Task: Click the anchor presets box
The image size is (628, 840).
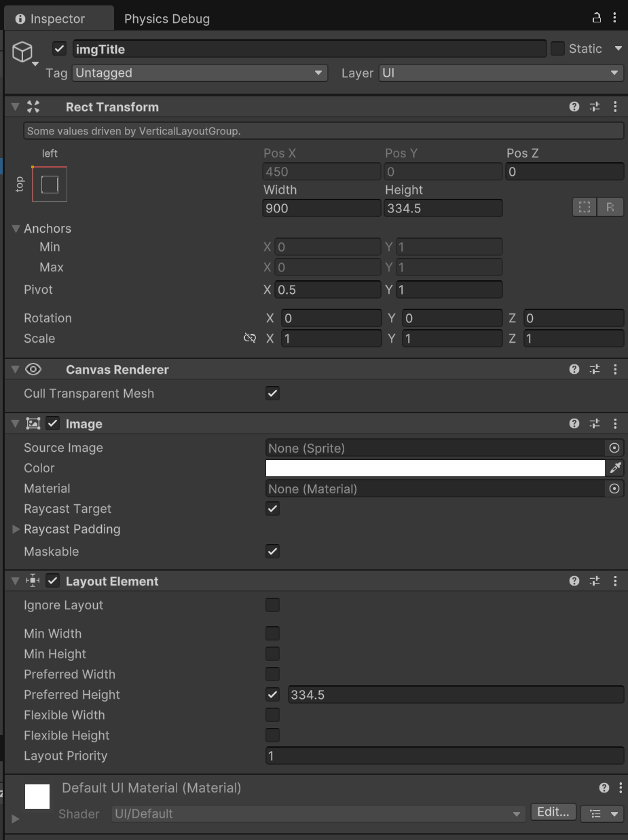Action: pos(50,184)
